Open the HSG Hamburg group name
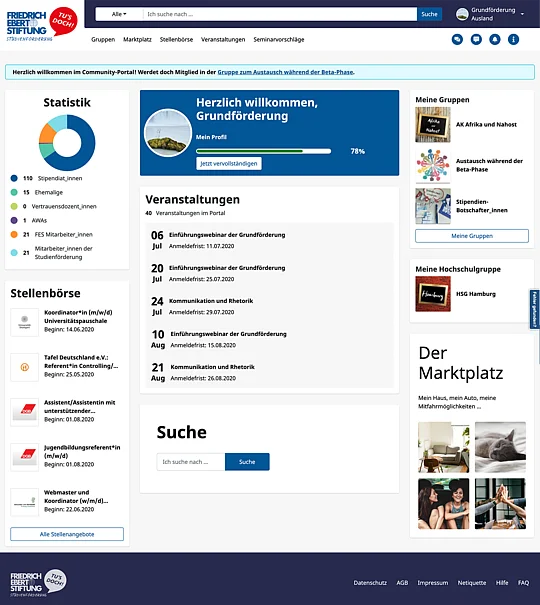 point(476,294)
